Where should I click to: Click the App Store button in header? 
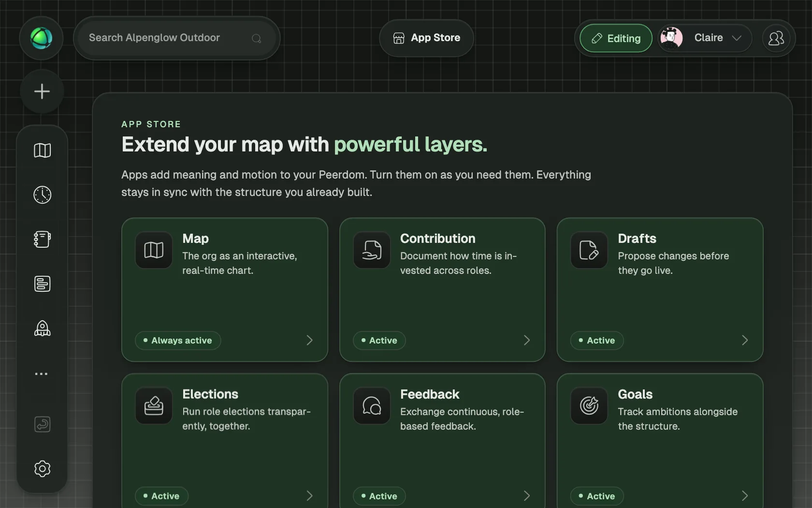pos(426,38)
